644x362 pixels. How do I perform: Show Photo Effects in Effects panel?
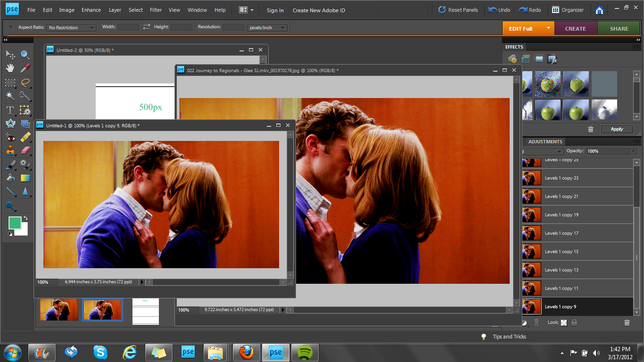(539, 59)
